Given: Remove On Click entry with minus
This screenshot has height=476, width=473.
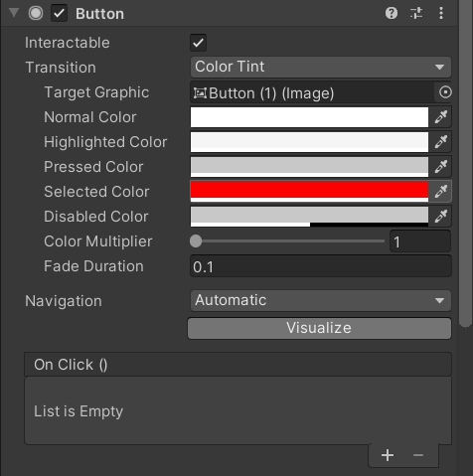Looking at the screenshot, I should (x=418, y=455).
